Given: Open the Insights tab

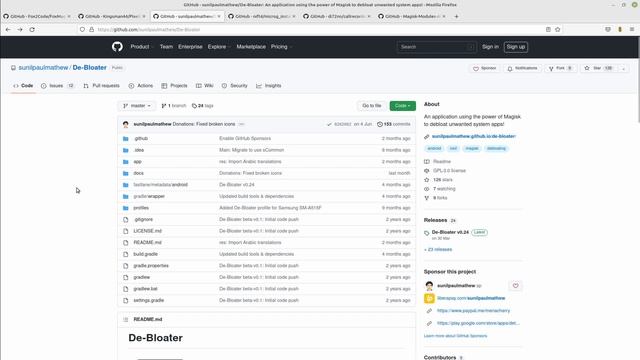Looking at the screenshot, I should (x=269, y=86).
